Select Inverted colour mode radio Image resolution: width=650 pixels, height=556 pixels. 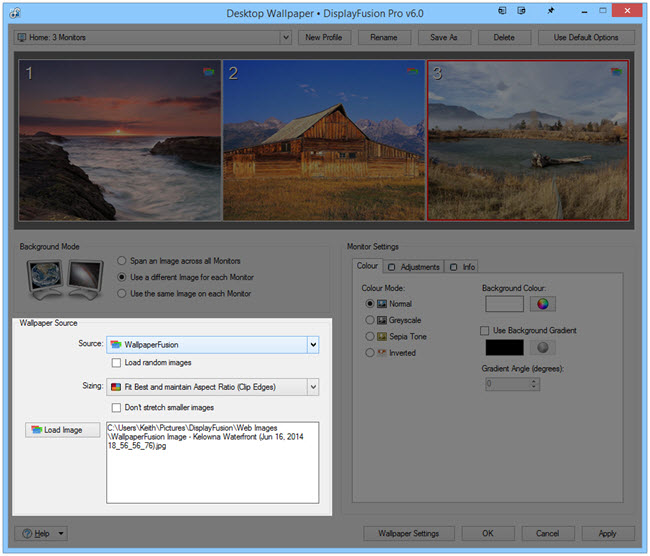[370, 353]
